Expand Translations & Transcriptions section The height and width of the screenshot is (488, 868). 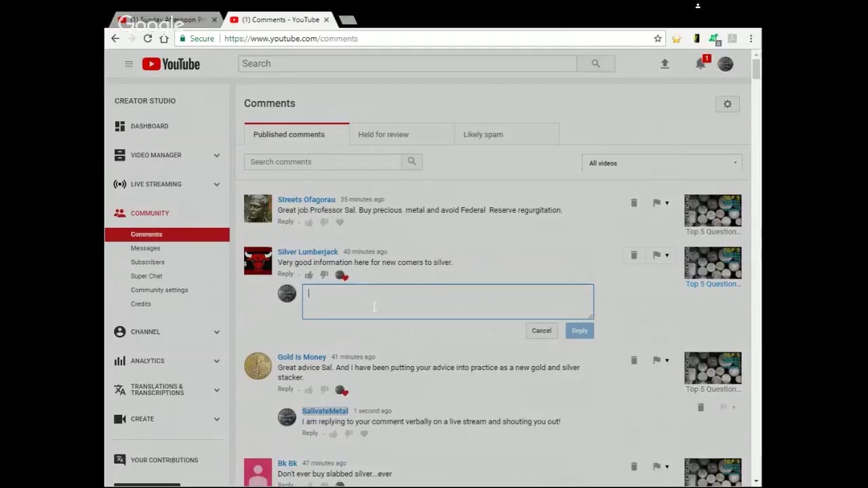pos(217,390)
